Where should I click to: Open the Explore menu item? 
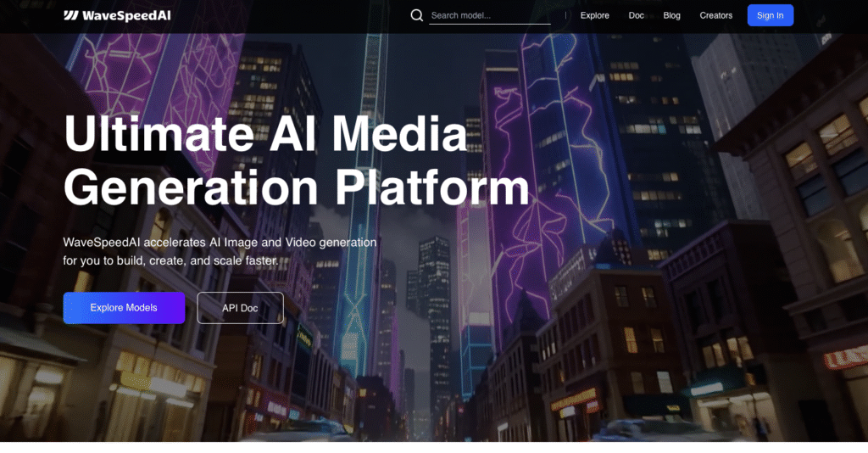(594, 15)
